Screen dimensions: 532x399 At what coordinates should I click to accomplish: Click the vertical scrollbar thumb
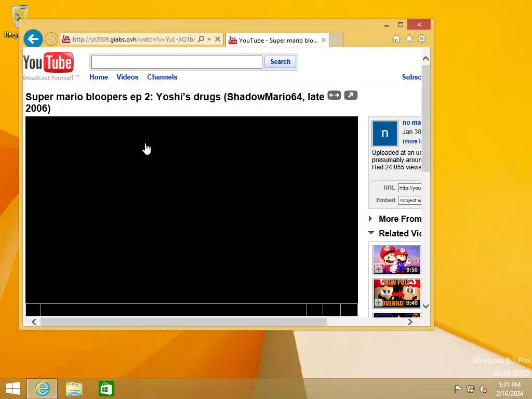click(426, 118)
